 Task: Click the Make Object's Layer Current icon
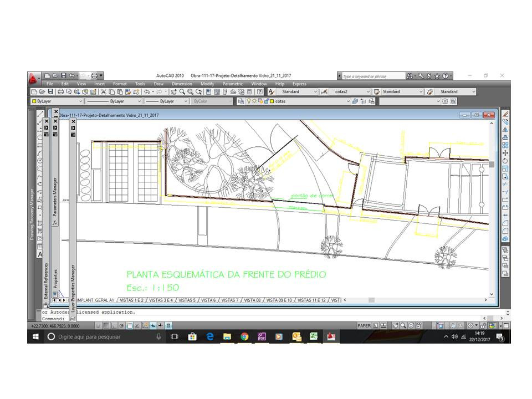click(355, 101)
